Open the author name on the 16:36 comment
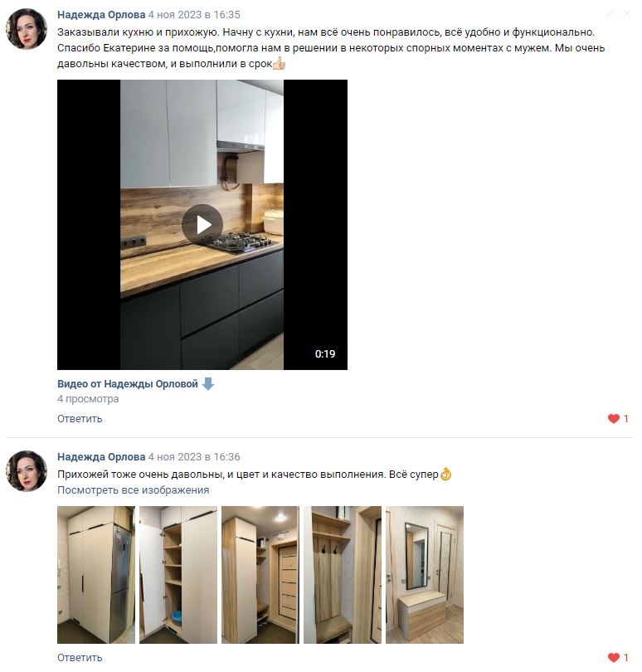This screenshot has width=642, height=672. 101,457
